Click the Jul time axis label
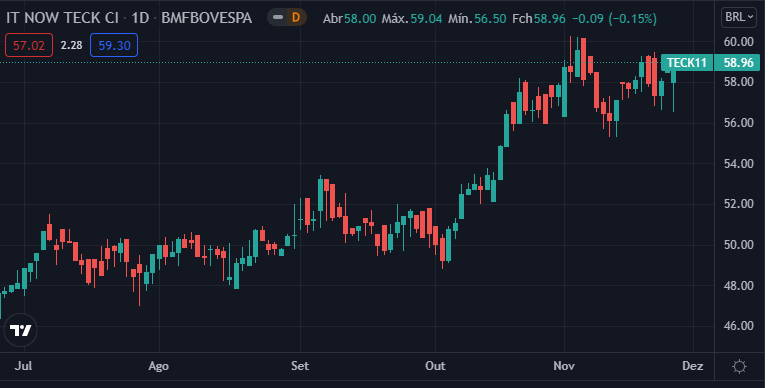 coord(24,366)
